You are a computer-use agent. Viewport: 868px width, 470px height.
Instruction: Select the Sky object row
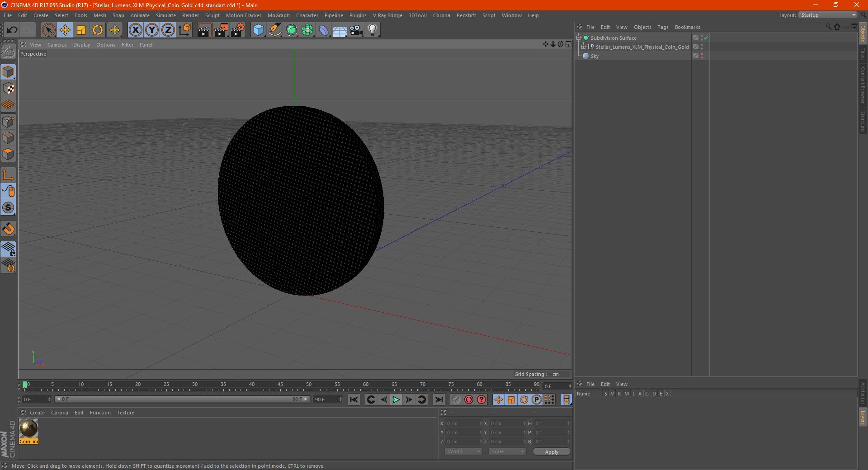(x=633, y=56)
